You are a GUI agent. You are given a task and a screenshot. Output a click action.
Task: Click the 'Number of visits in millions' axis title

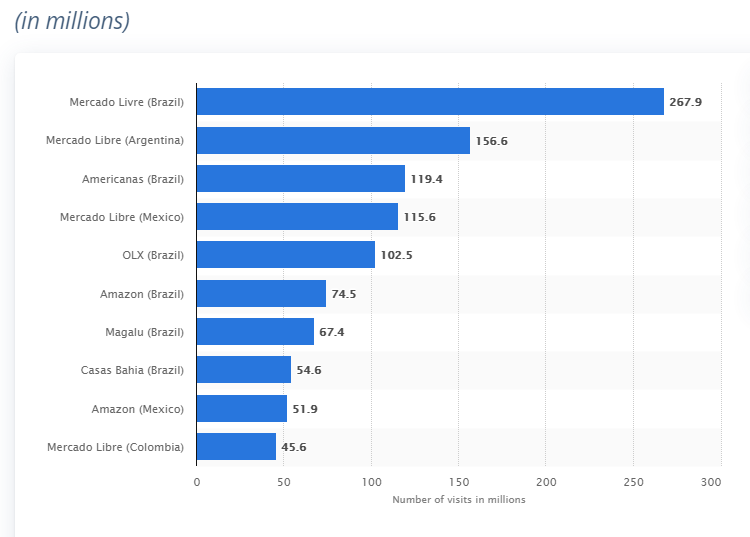[459, 499]
